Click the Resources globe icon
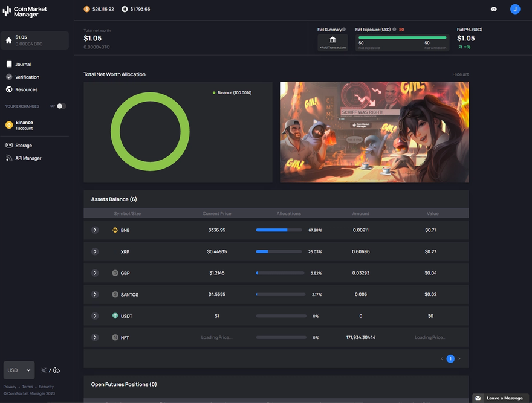Viewport: 532px width, 403px height. 9,89
